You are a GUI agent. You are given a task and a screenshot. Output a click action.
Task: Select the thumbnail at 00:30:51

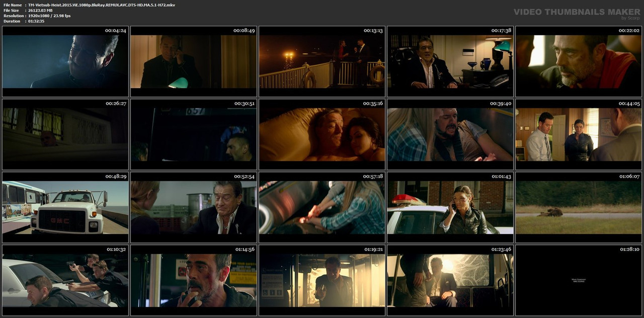pyautogui.click(x=194, y=134)
